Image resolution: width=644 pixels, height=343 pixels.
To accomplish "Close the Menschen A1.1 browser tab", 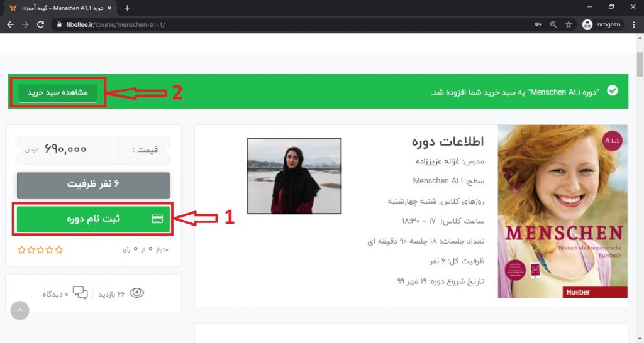I will point(109,8).
